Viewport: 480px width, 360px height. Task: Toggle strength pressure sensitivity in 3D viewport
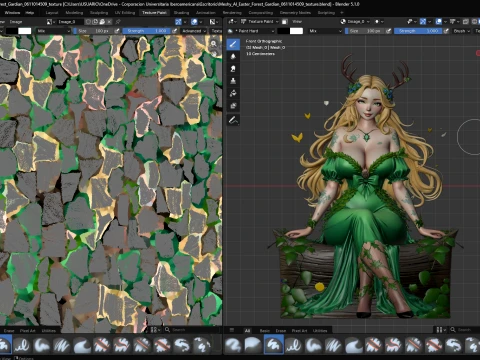(446, 31)
